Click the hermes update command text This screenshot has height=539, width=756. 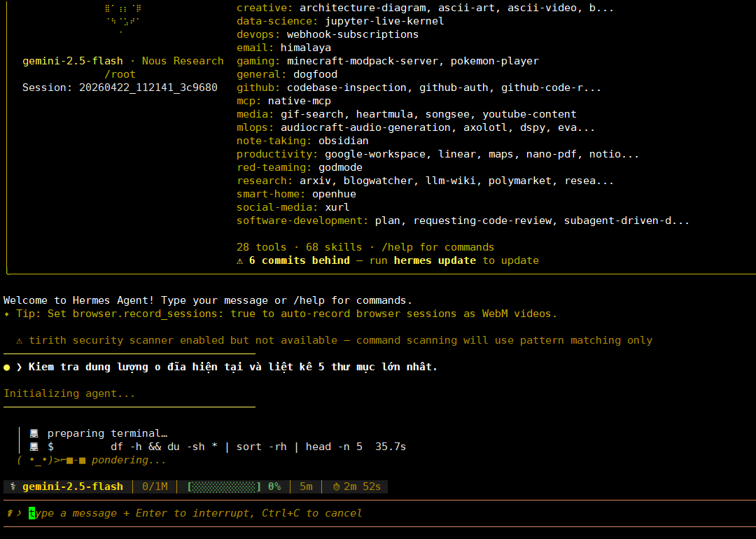pyautogui.click(x=435, y=260)
